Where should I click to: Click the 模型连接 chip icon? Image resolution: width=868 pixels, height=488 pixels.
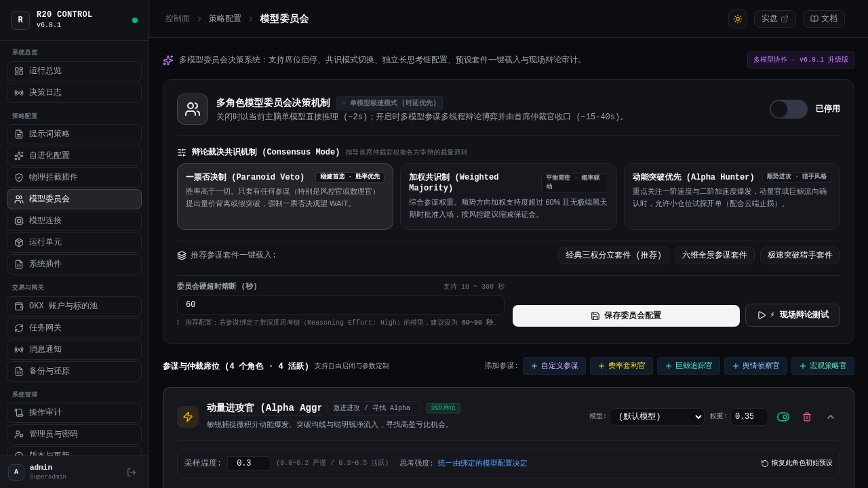19,221
